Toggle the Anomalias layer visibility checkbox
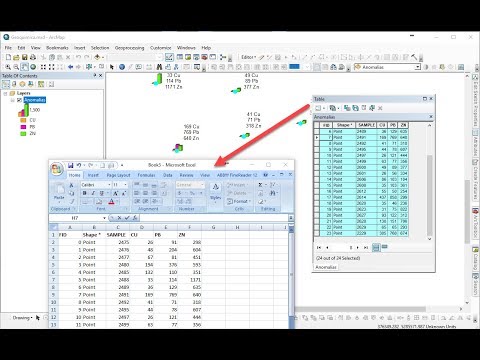 click(x=19, y=100)
